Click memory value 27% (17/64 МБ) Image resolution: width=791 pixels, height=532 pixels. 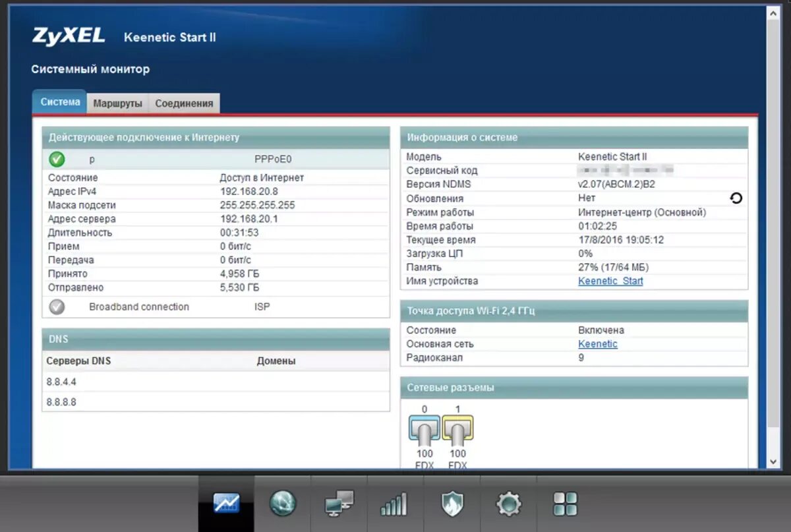click(613, 267)
